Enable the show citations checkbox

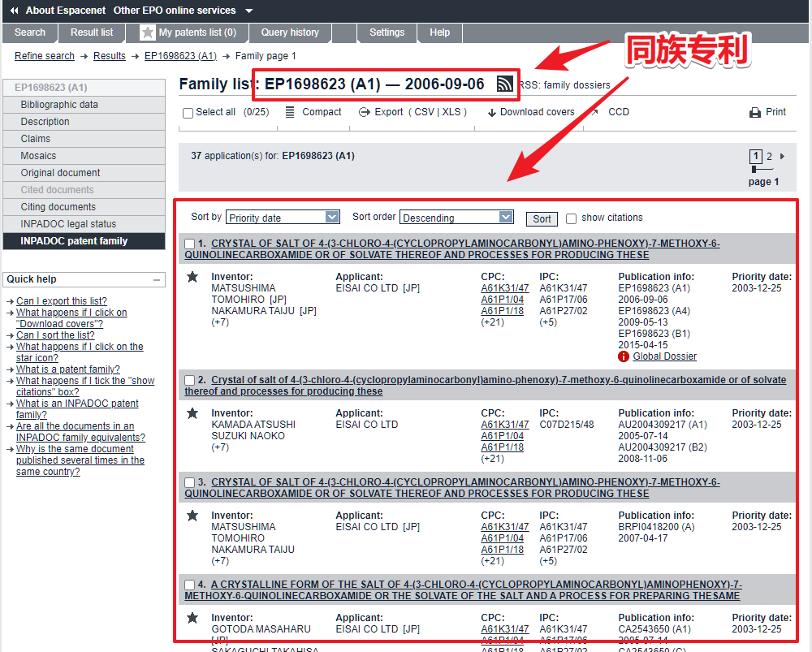tap(571, 218)
